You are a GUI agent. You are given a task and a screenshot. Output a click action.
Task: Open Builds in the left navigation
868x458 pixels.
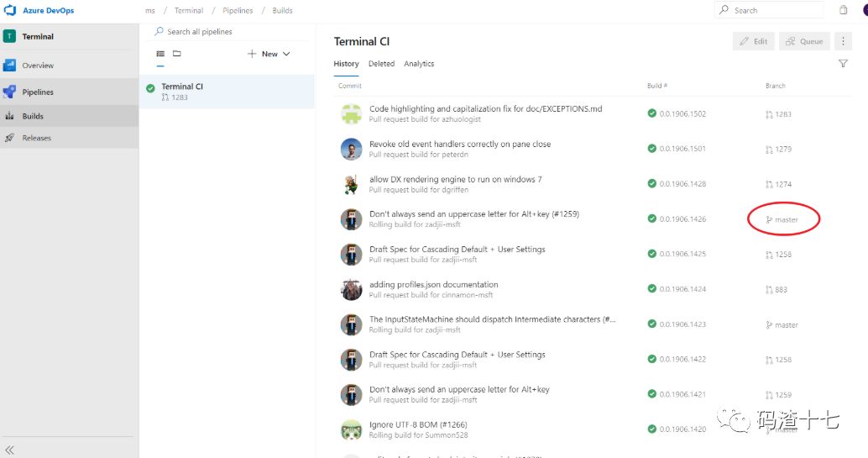[69, 116]
